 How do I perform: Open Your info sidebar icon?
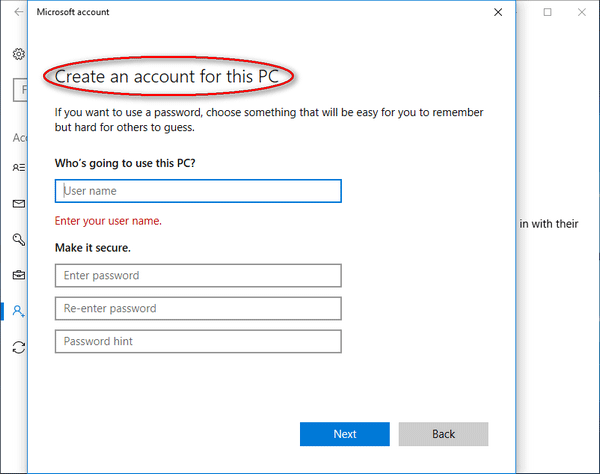click(x=18, y=168)
